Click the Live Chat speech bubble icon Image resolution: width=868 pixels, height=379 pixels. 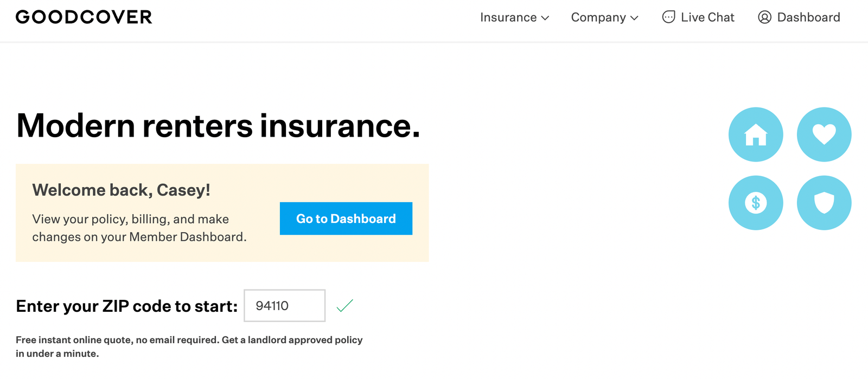(x=668, y=17)
